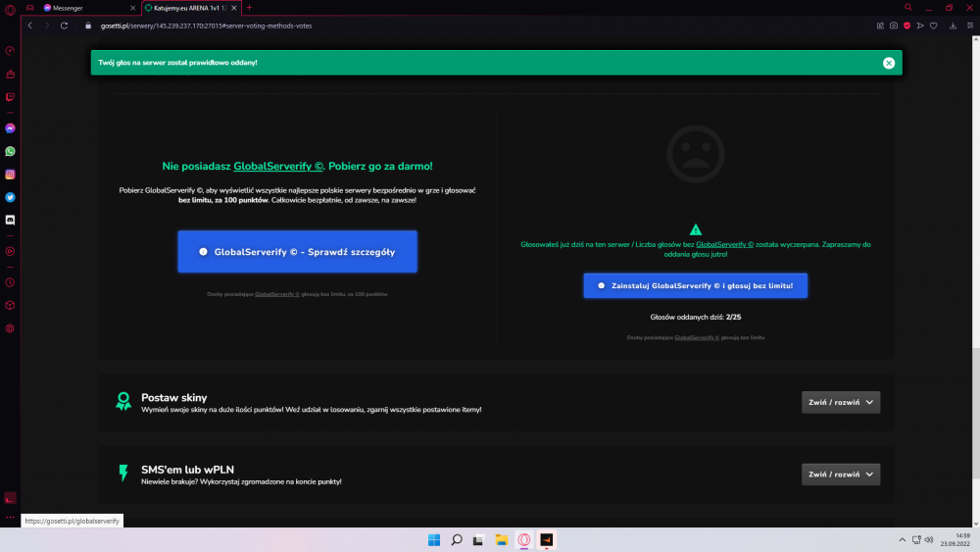Open ad blocker shield icon

[906, 25]
